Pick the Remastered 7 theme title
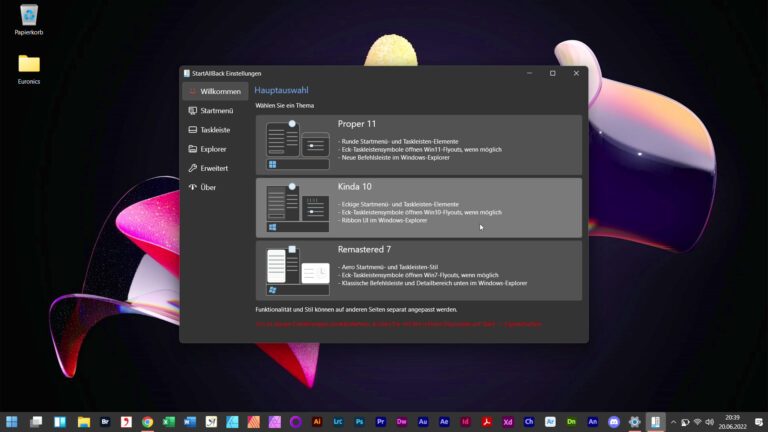The height and width of the screenshot is (432, 768). pos(364,249)
